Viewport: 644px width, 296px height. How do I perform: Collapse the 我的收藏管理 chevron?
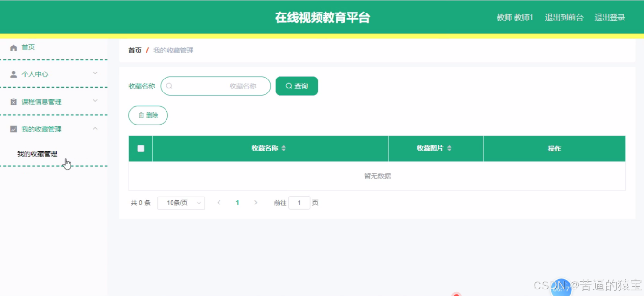95,128
